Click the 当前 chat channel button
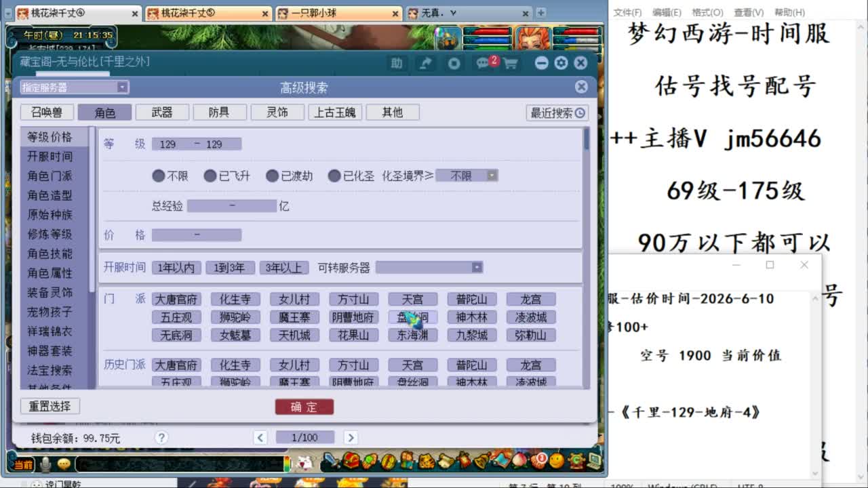Viewport: 868px width, 488px height. click(24, 464)
